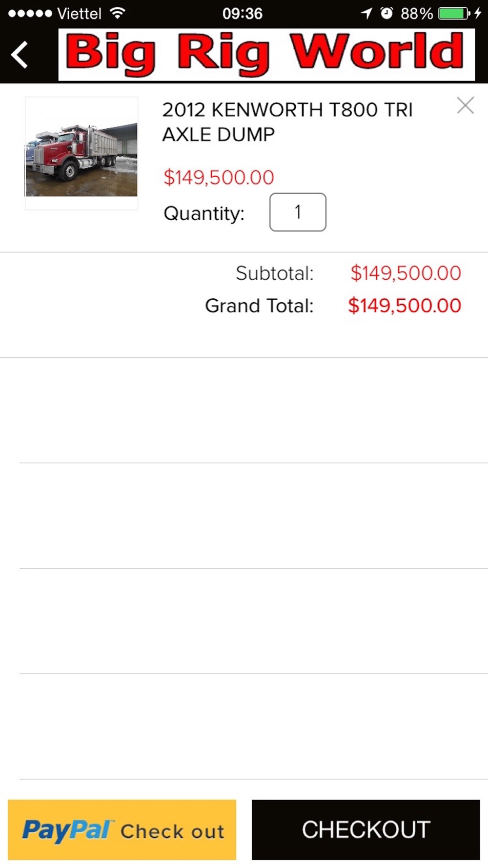Remove the Kenworth item with the X
This screenshot has width=488, height=868.
[466, 105]
